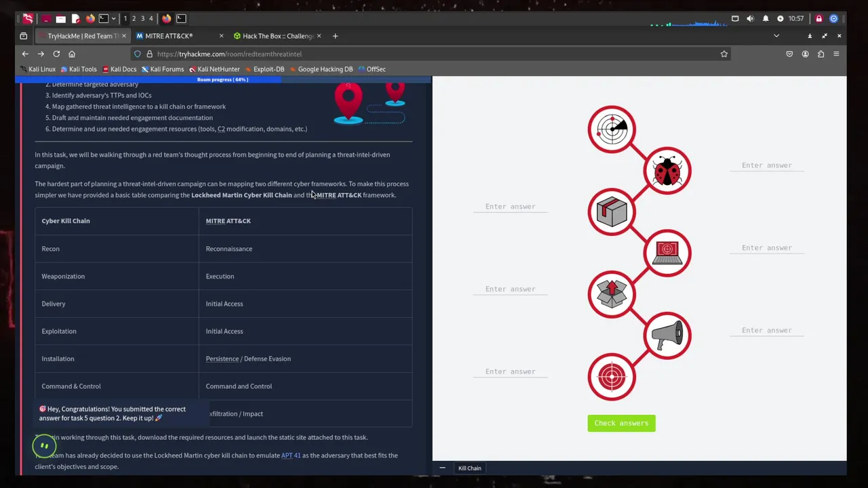Reload the current page

click(56, 54)
